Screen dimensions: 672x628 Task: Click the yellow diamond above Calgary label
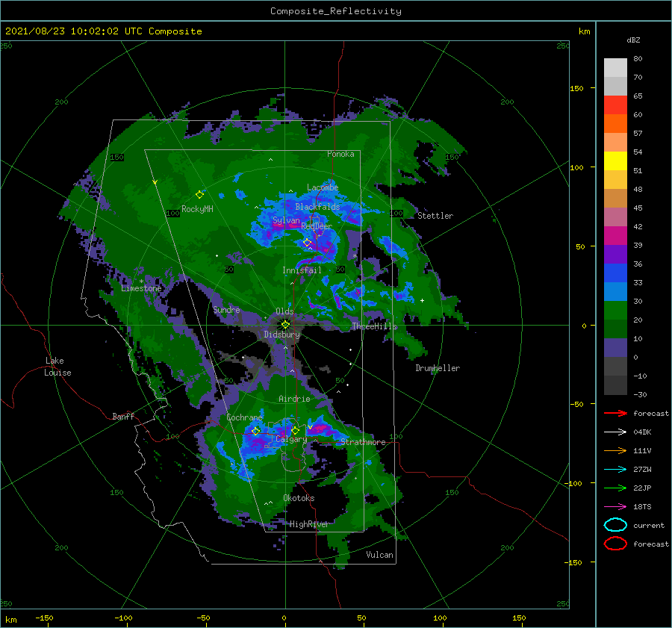[x=295, y=430]
